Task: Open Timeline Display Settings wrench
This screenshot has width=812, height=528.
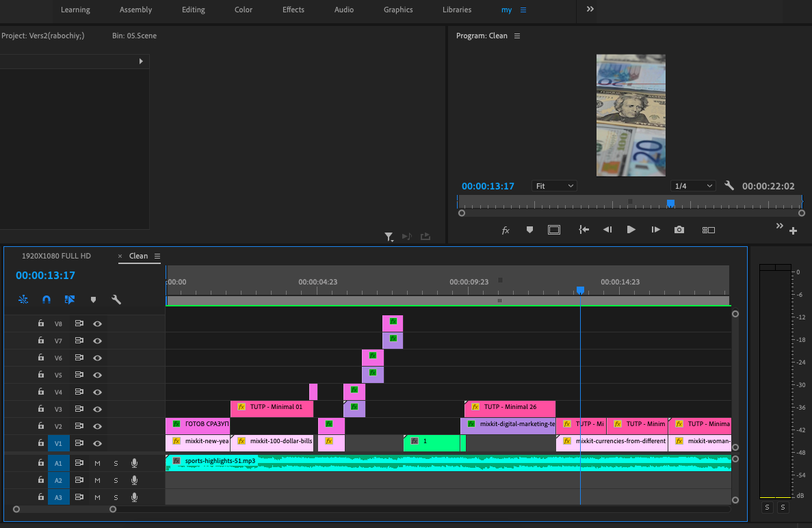Action: coord(116,300)
